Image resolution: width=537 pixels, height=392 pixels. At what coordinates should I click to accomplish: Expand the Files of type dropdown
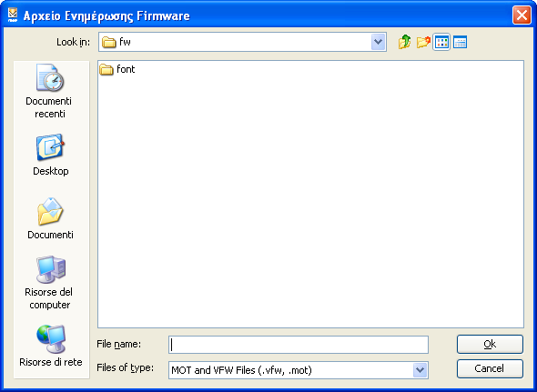(x=420, y=370)
